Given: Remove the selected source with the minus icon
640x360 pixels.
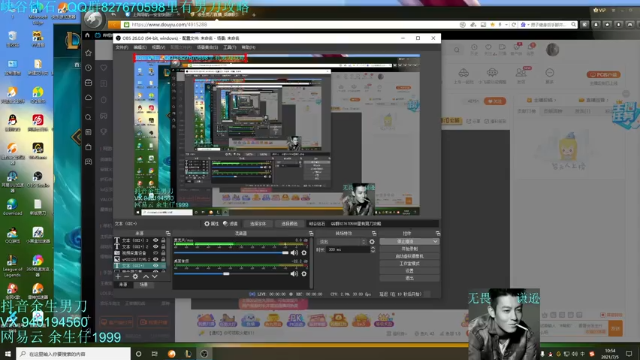Looking at the screenshot, I should click(x=127, y=276).
